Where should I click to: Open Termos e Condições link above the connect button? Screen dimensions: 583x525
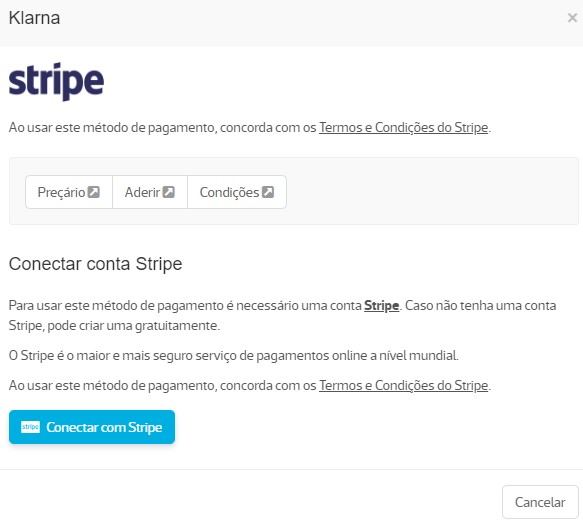(403, 386)
